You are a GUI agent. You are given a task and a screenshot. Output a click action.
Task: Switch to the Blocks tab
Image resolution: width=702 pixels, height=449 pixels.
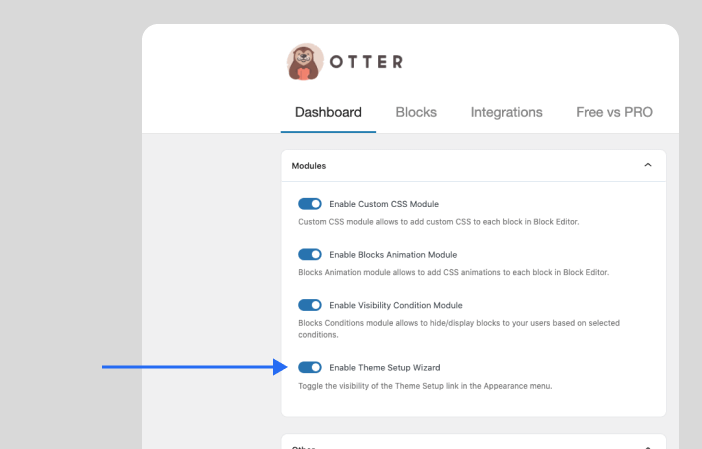(x=416, y=112)
